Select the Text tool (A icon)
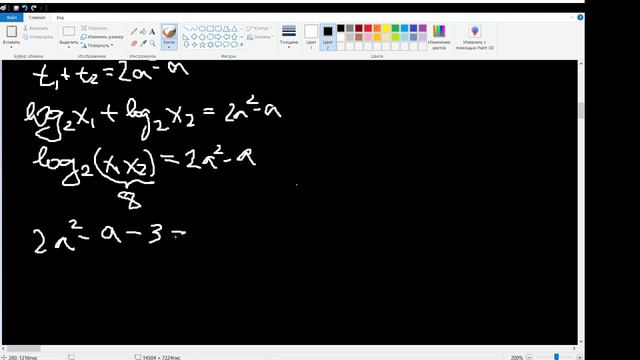Image resolution: width=640 pixels, height=360 pixels. click(152, 31)
